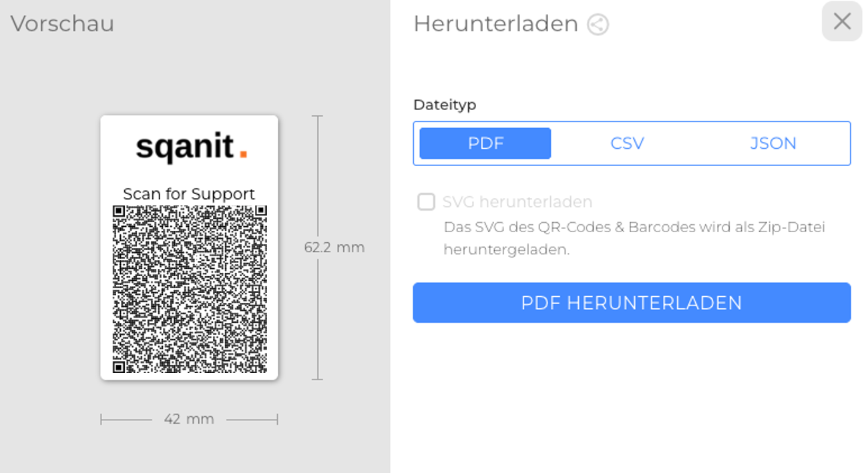Select the "Scan for Support" label text

pyautogui.click(x=189, y=194)
